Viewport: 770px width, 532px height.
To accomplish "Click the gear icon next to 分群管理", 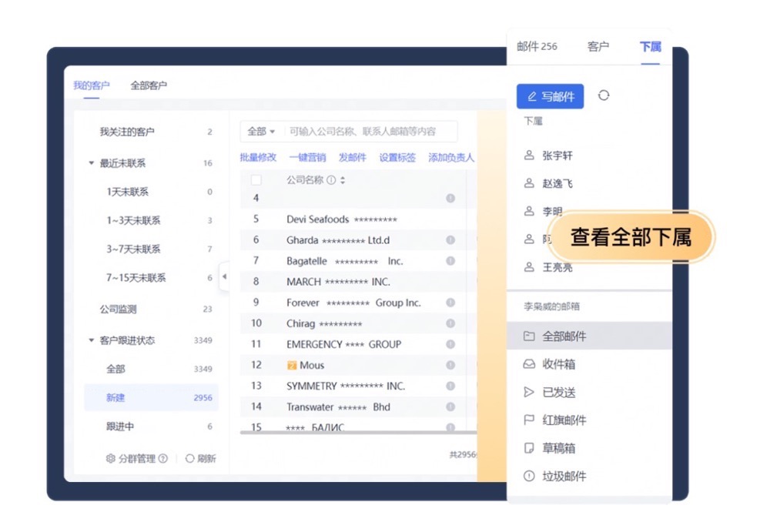I will click(x=110, y=458).
